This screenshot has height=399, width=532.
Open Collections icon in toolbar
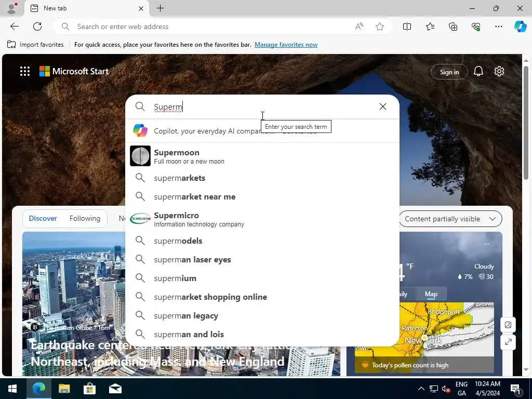pyautogui.click(x=453, y=26)
